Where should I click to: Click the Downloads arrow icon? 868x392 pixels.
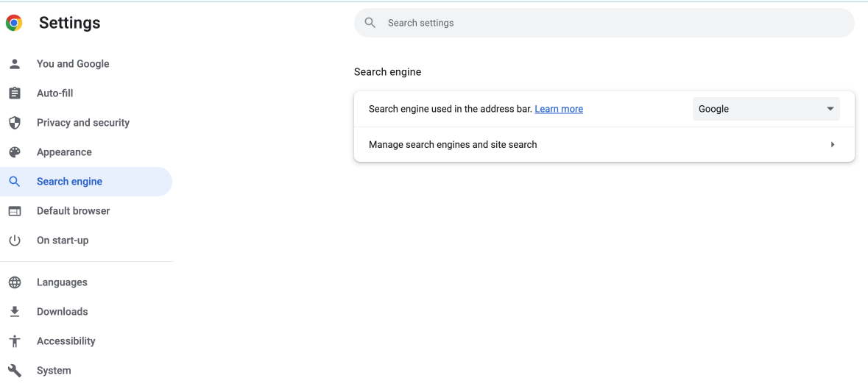coord(15,311)
